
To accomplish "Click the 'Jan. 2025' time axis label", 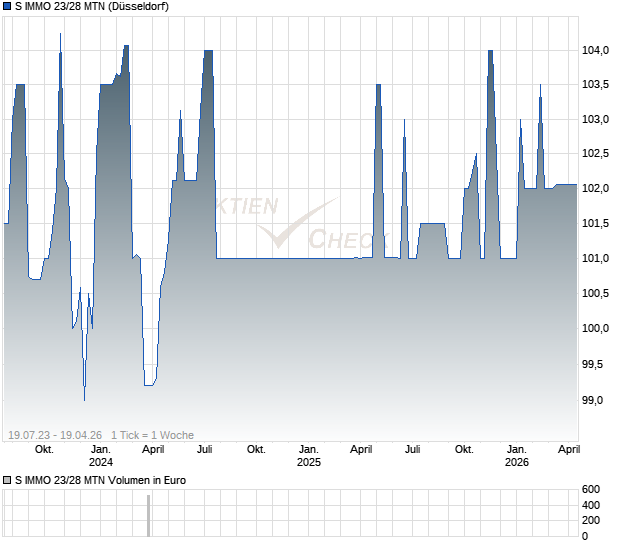I will tap(309, 455).
